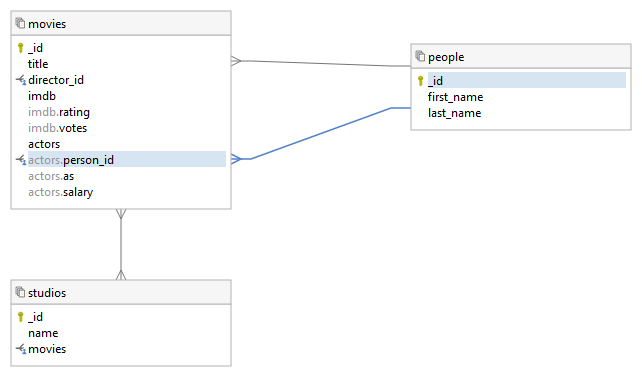The image size is (642, 377).
Task: Select the first_name field in people
Action: [x=455, y=97]
